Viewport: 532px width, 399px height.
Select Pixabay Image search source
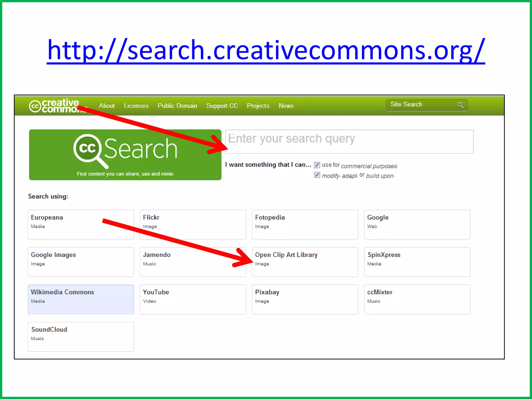pyautogui.click(x=305, y=300)
